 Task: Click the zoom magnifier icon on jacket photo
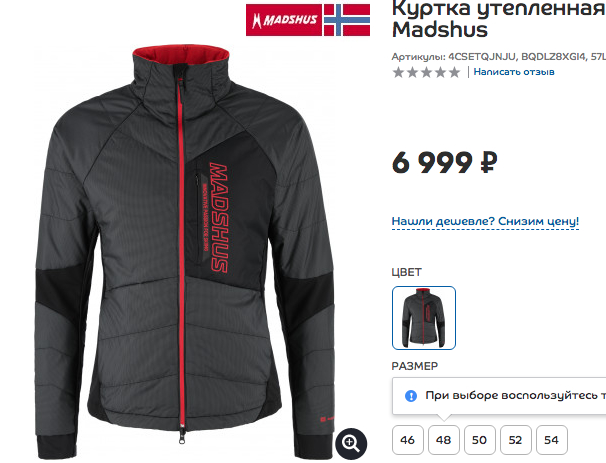click(x=351, y=443)
